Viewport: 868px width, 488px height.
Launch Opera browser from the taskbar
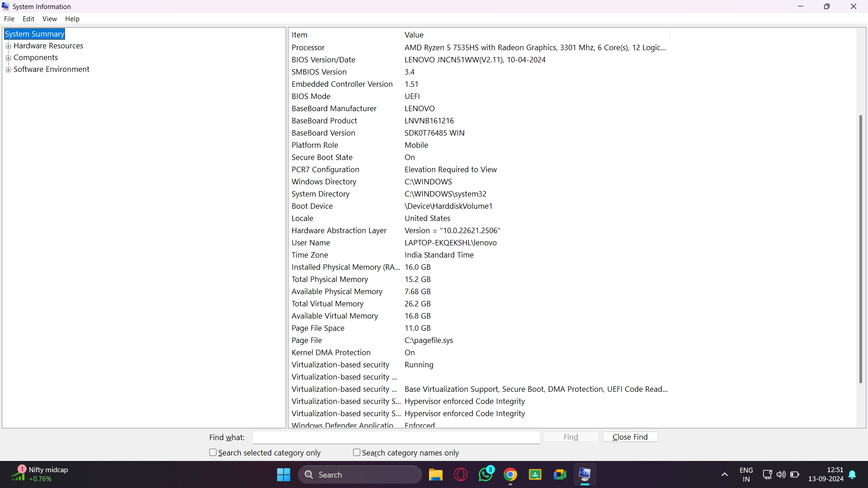(460, 474)
